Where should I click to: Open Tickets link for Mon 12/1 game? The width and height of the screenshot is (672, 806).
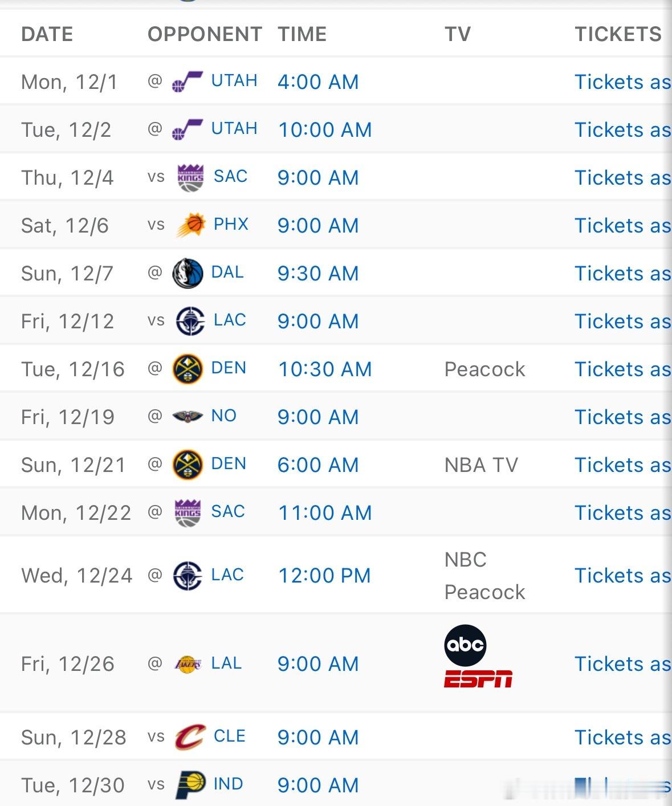tap(622, 82)
